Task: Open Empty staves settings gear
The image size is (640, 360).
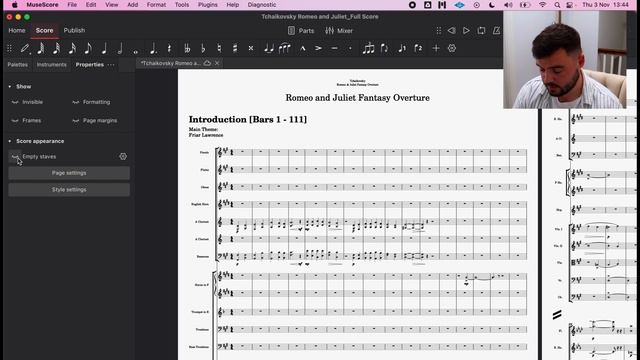Action: [x=123, y=156]
